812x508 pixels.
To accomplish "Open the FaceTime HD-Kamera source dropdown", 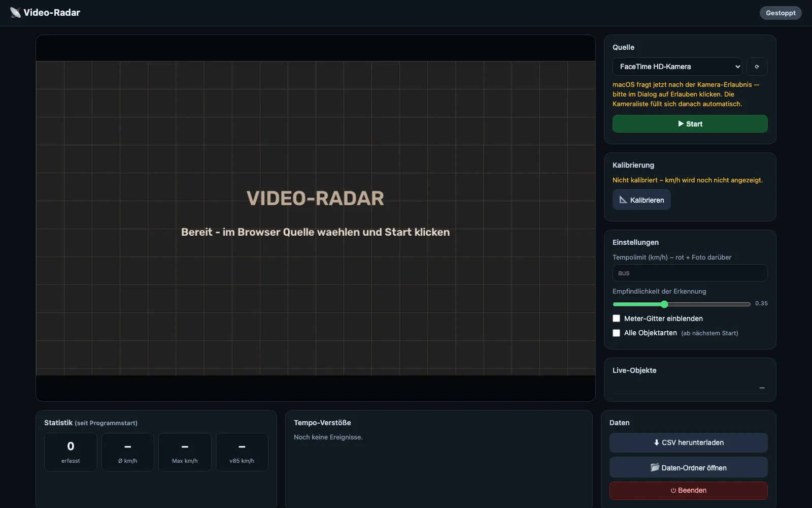I will [677, 67].
